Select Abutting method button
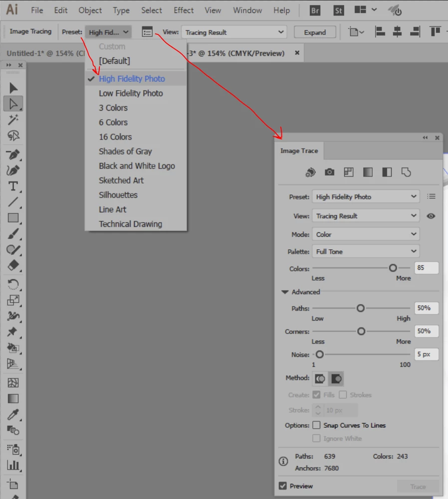Image resolution: width=448 pixels, height=499 pixels. (x=320, y=378)
